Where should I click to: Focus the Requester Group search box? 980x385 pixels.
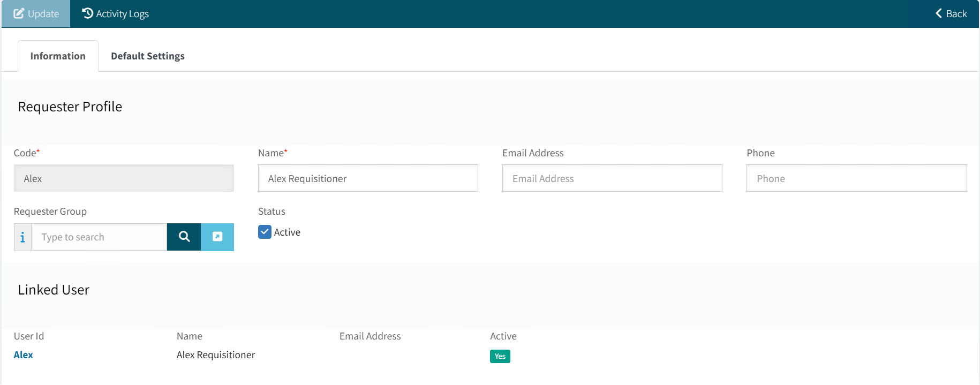tap(100, 237)
